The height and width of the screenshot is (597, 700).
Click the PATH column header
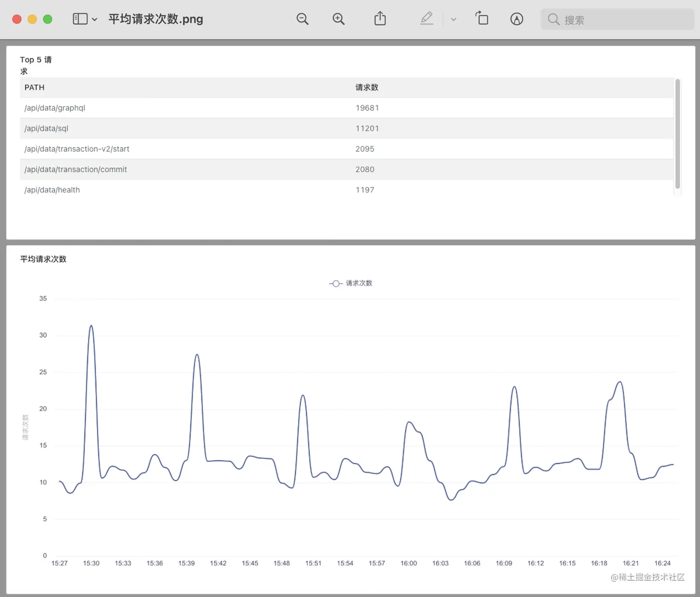point(34,87)
